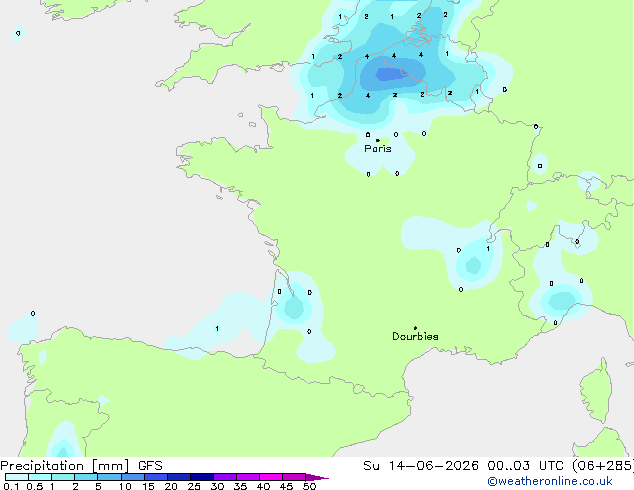Pick legend swatch between 30 and 35
This screenshot has height=490, width=634.
(x=225, y=477)
